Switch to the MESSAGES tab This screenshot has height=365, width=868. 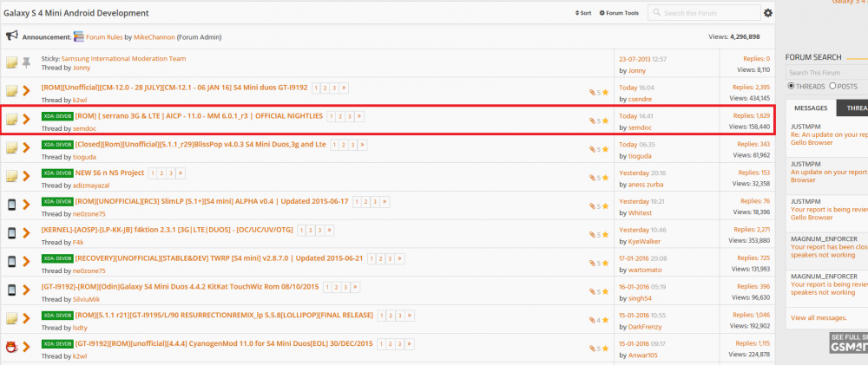point(810,108)
